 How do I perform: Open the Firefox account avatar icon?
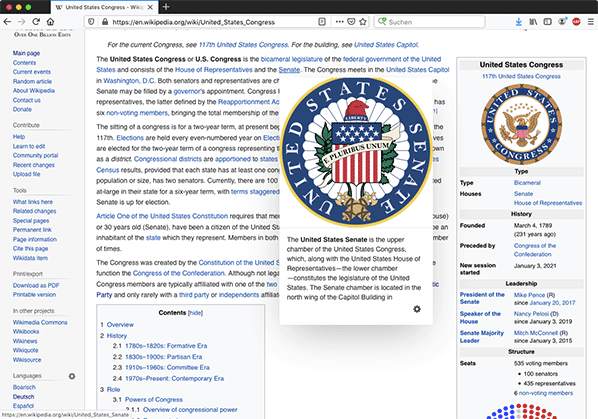click(x=562, y=22)
